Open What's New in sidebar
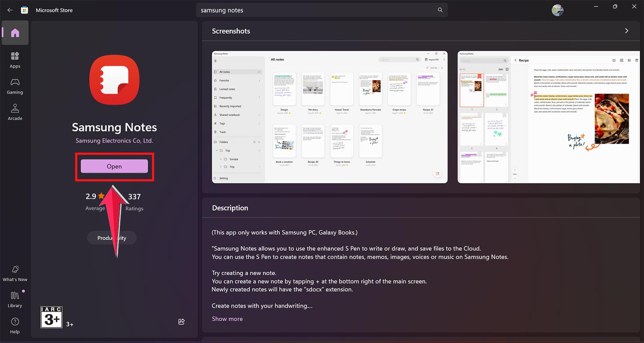This screenshot has height=343, width=644. pos(15,273)
